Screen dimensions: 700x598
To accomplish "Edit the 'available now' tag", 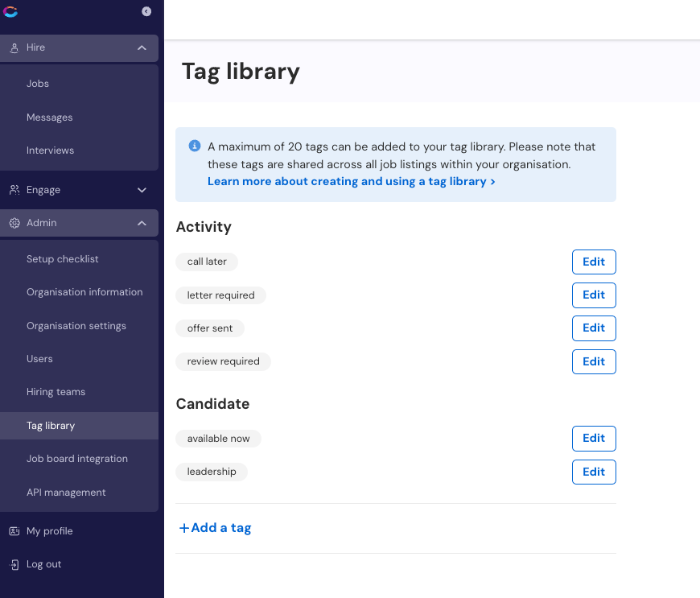I will coord(594,439).
